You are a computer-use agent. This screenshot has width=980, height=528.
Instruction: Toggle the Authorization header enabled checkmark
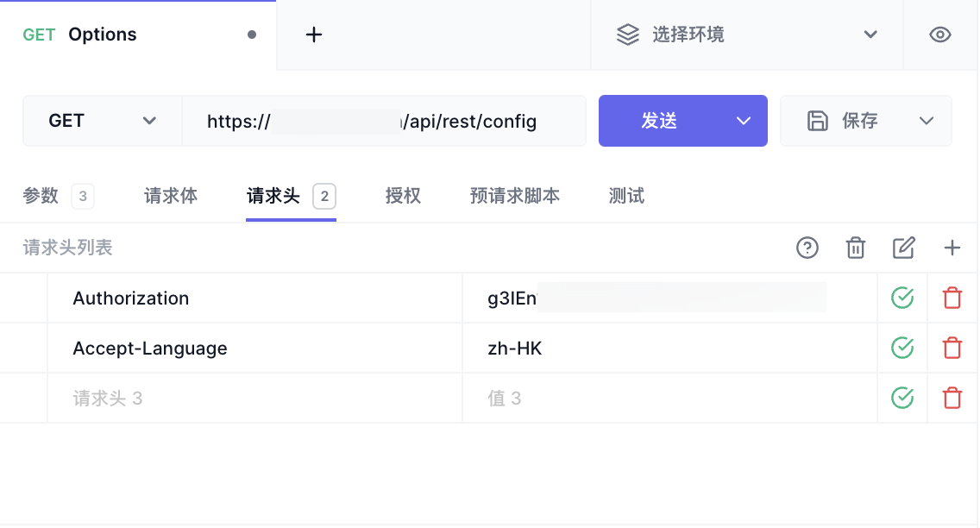(901, 299)
